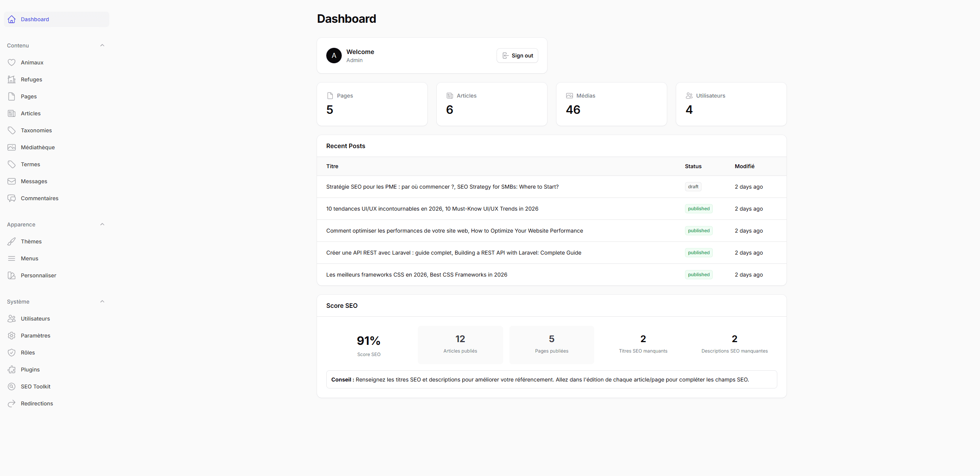Click the SEO Toolkit icon
980x476 pixels.
click(x=12, y=386)
